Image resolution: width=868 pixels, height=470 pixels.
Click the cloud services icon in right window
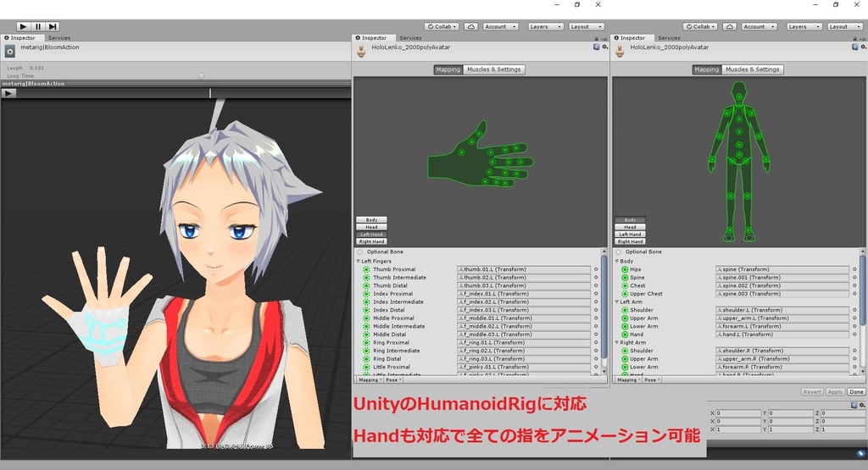point(729,26)
